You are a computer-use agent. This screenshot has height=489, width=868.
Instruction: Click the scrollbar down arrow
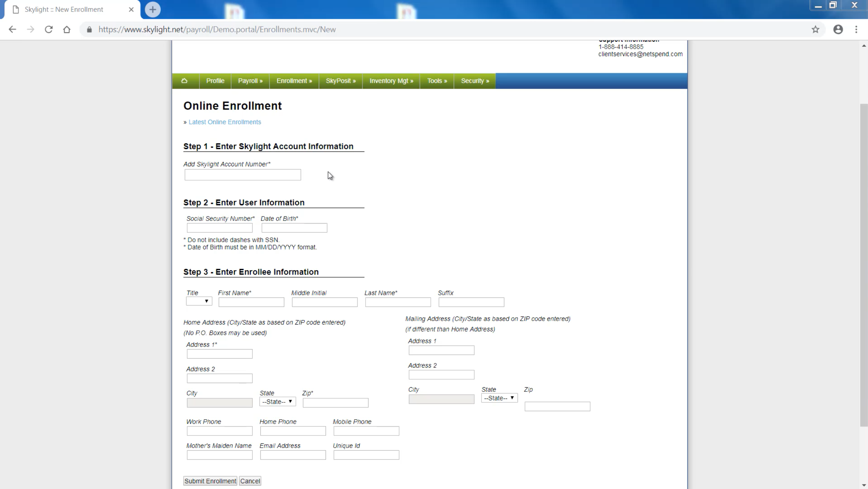click(863, 485)
